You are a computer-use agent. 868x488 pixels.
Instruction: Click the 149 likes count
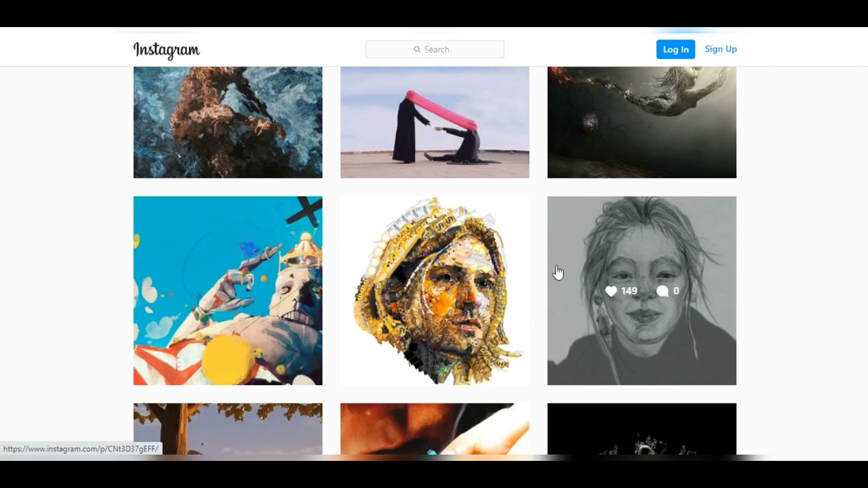click(x=629, y=291)
